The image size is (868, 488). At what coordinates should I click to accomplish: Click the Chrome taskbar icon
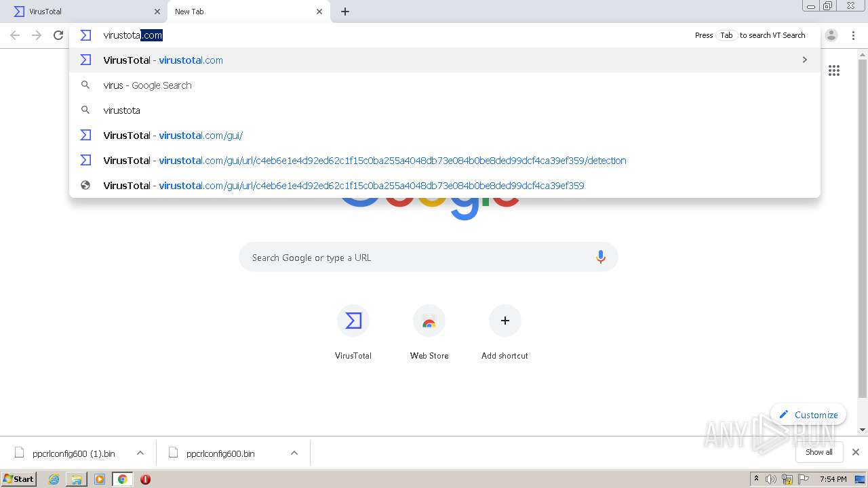pos(122,479)
